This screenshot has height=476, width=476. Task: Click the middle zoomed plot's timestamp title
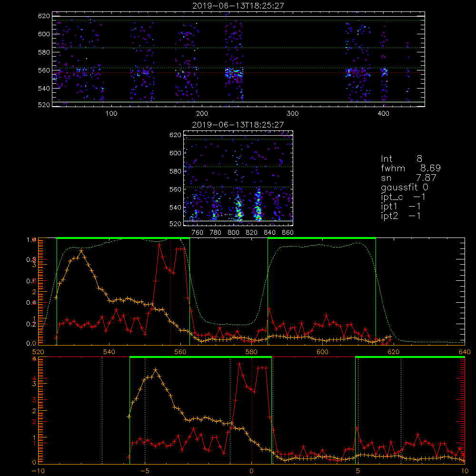click(238, 125)
